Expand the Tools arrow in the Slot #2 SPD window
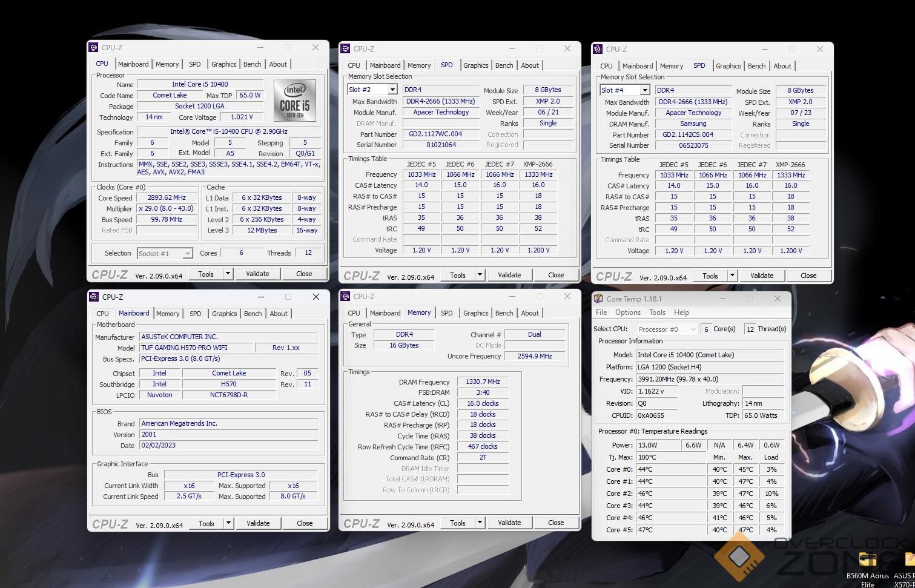 (x=480, y=275)
